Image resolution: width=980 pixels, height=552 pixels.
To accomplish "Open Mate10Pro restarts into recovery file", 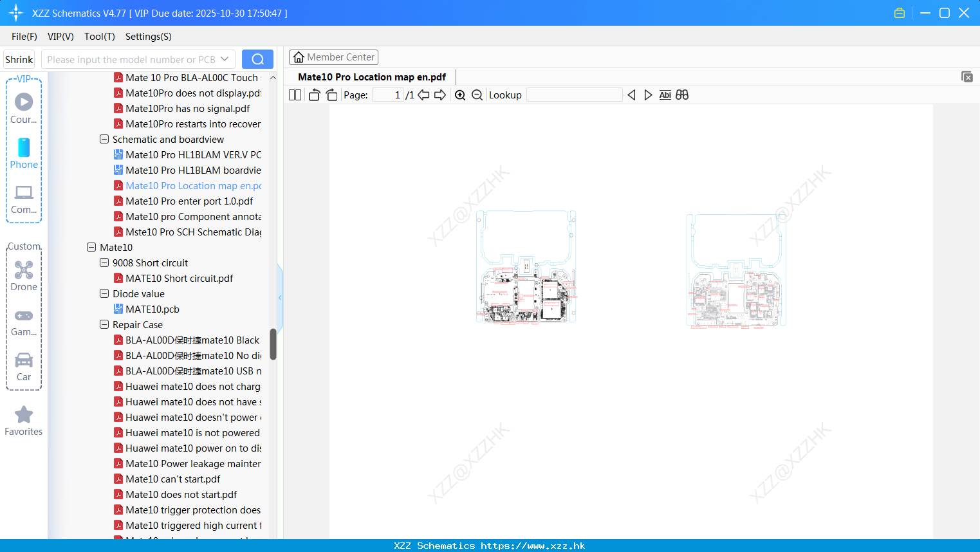I will 187,124.
